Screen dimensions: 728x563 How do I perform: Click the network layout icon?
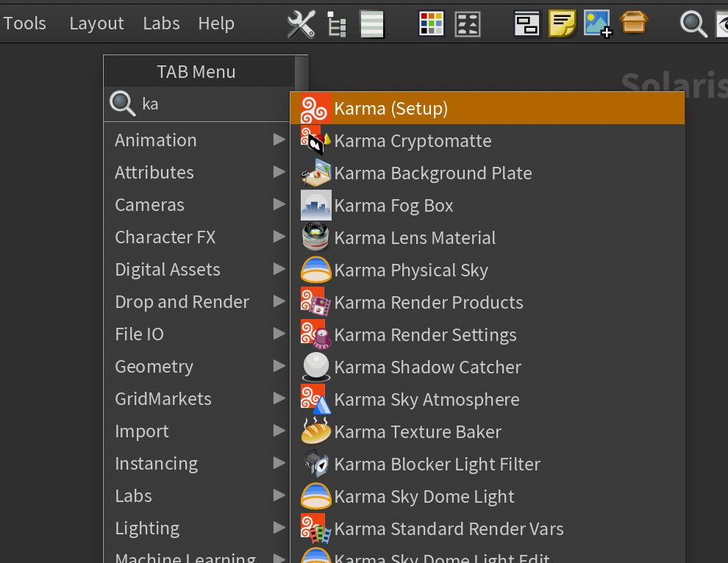(468, 24)
